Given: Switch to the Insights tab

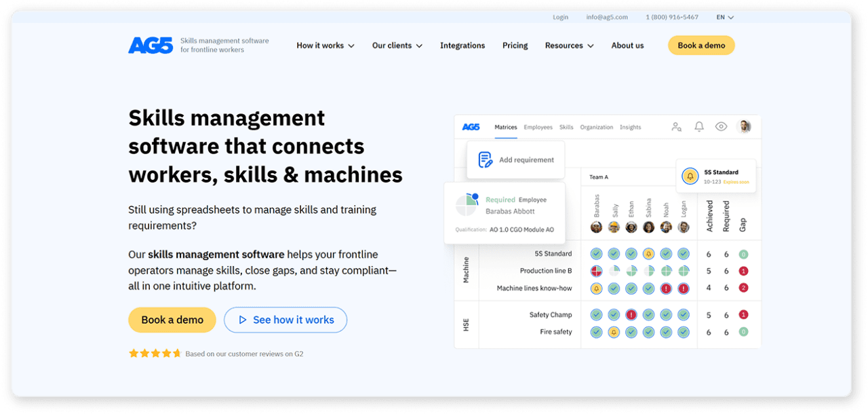Looking at the screenshot, I should pyautogui.click(x=631, y=127).
